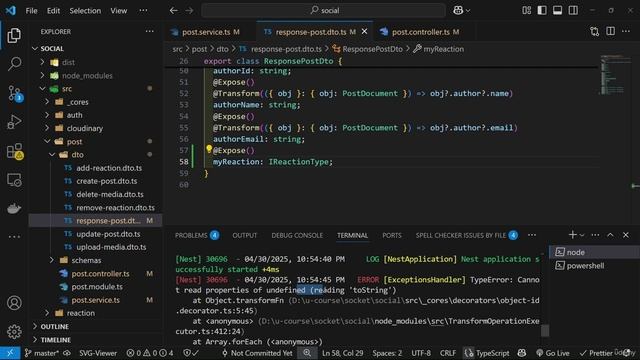Open Run and Debug view
640x360 pixels.
(x=14, y=122)
